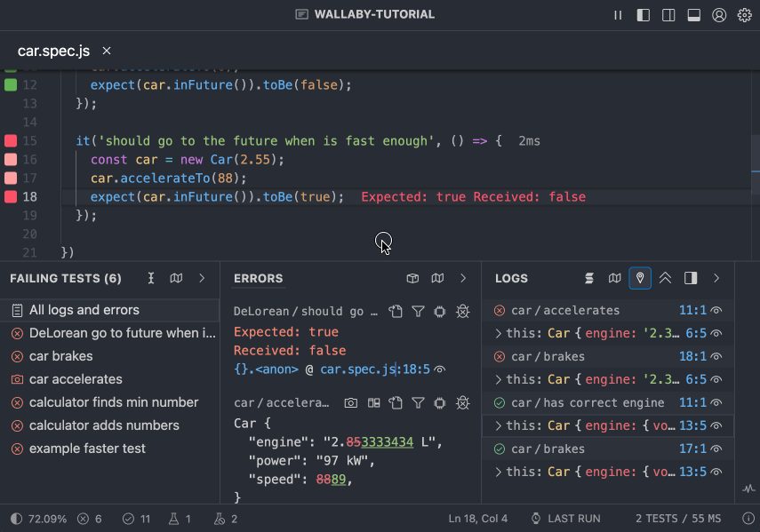The width and height of the screenshot is (760, 532).
Task: Click the passing tests count 11 in status bar
Action: pos(136,519)
